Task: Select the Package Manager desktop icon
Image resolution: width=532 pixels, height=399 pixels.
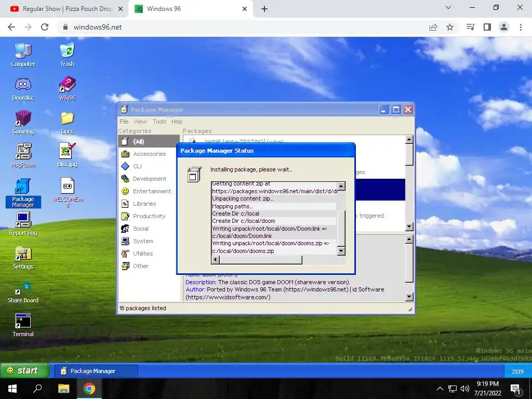Action: pyautogui.click(x=23, y=193)
